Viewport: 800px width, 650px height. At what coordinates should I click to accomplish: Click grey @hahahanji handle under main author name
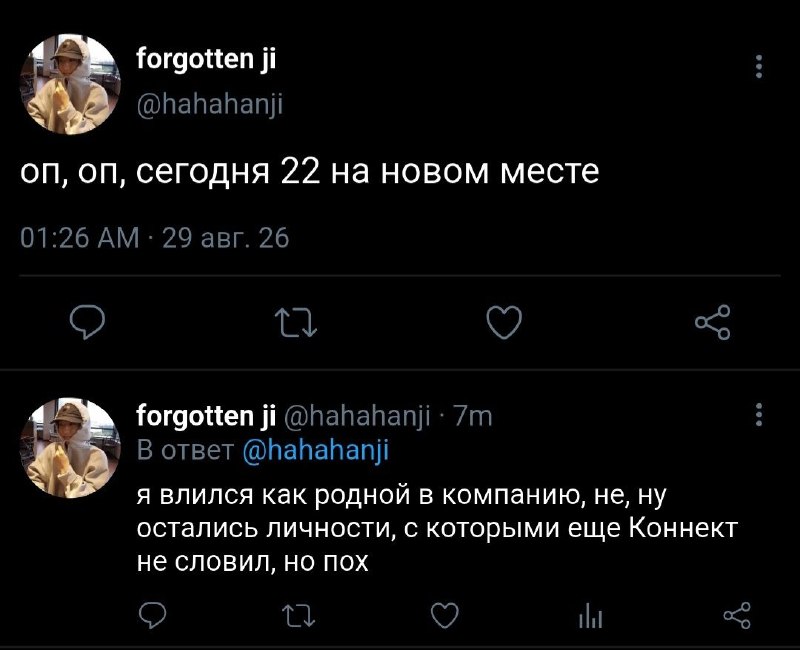click(x=209, y=105)
